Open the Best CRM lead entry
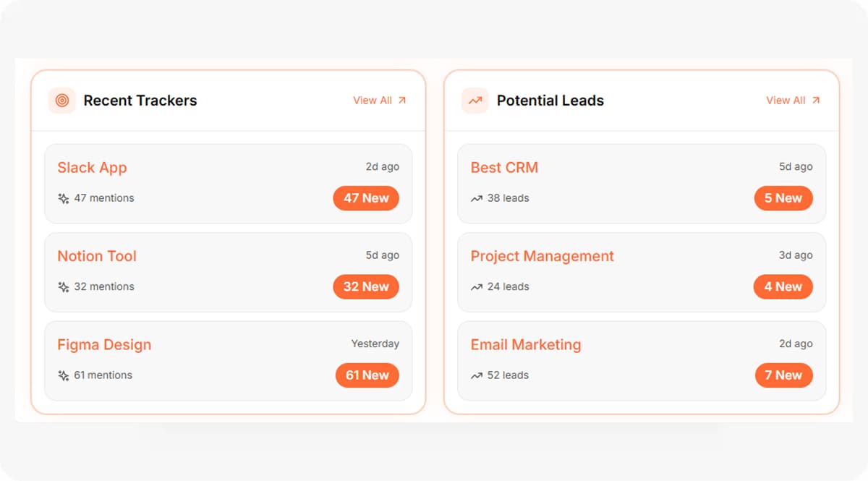 coord(504,168)
